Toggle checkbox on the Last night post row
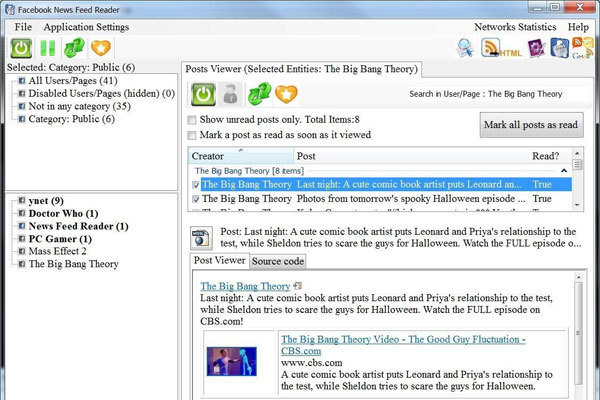The height and width of the screenshot is (400, 600). click(x=196, y=185)
